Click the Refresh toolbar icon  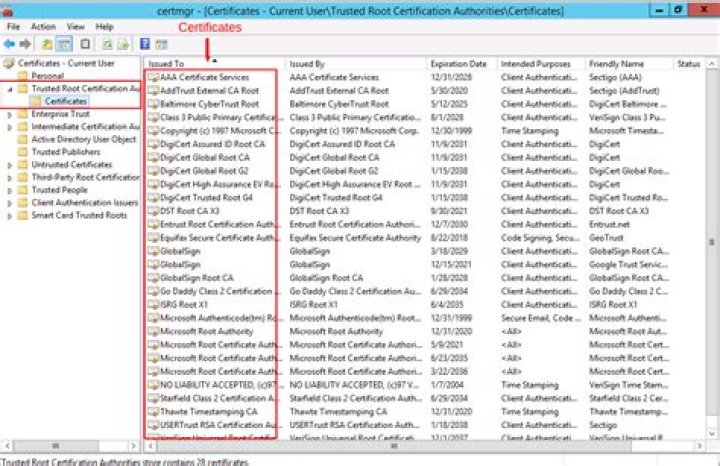pos(107,44)
